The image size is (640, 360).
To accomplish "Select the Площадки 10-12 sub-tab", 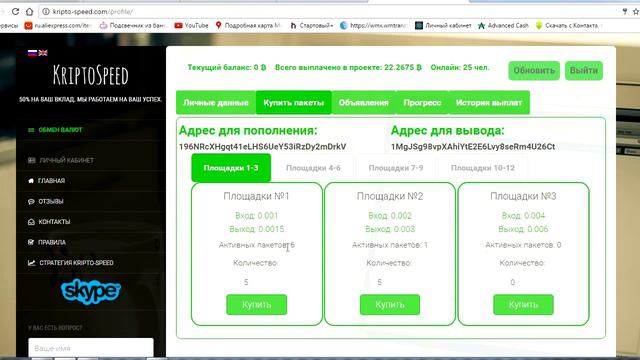I will point(482,168).
